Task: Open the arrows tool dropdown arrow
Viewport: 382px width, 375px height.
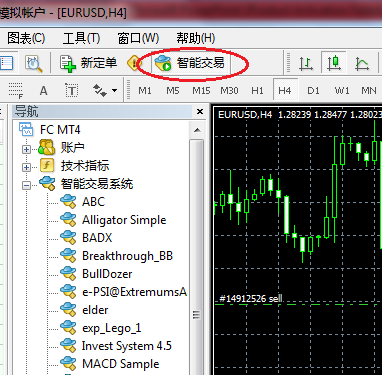Action: (x=114, y=90)
